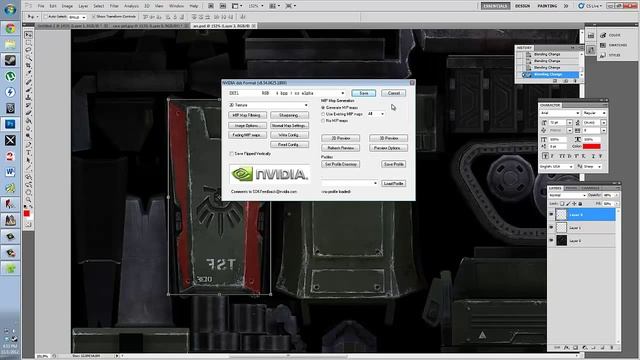Open the Styles panel icon

coord(603,55)
